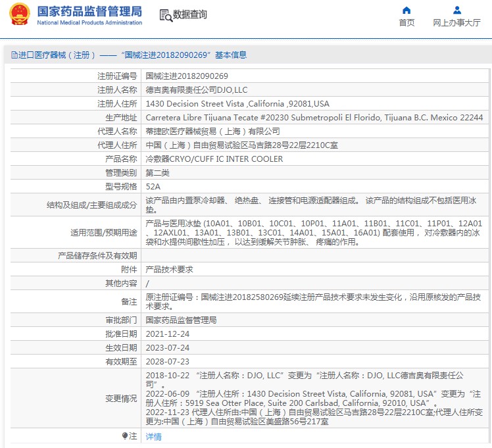Click the 备注 label
Screen dimensions: 492x448
tap(129, 301)
